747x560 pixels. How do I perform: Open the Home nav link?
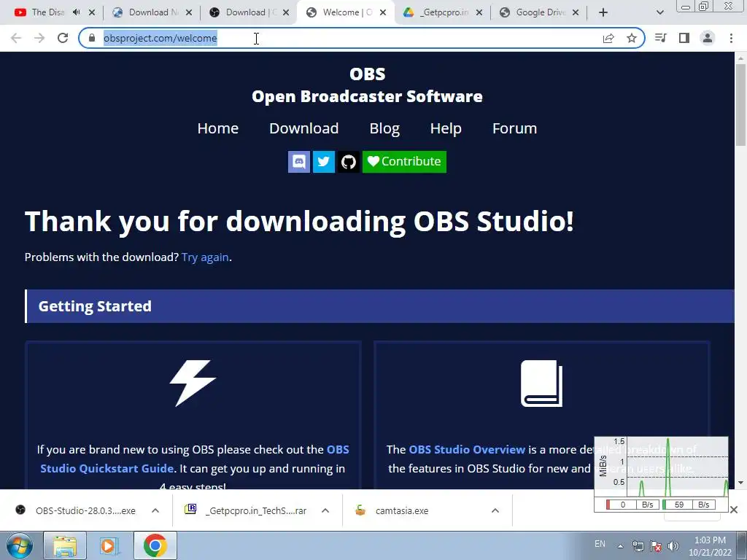[217, 128]
